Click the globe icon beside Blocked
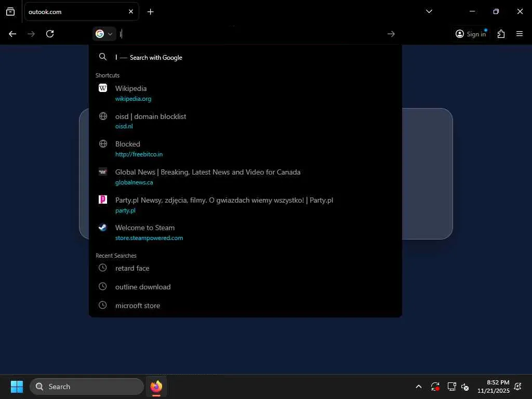 (x=103, y=144)
